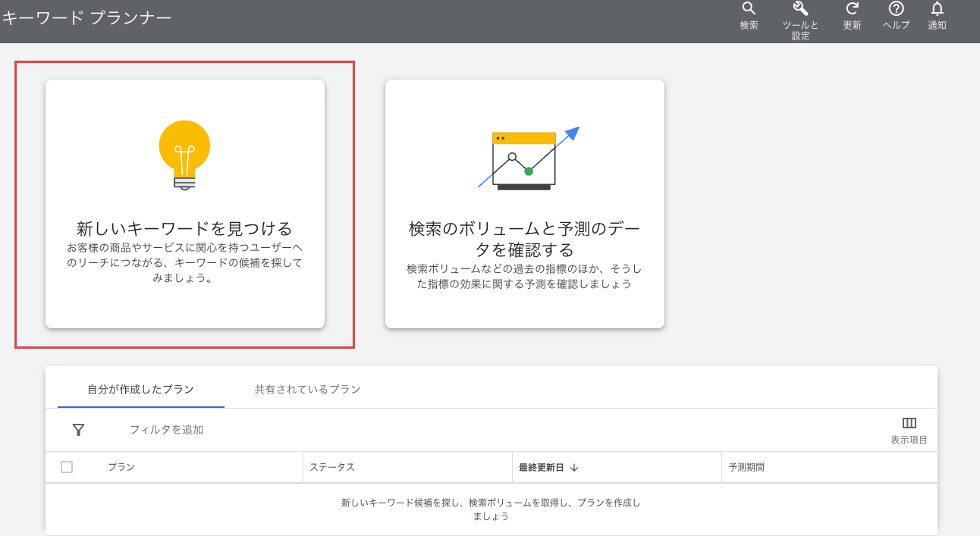Click the filter funnel icon
This screenshot has height=536, width=980.
click(78, 430)
